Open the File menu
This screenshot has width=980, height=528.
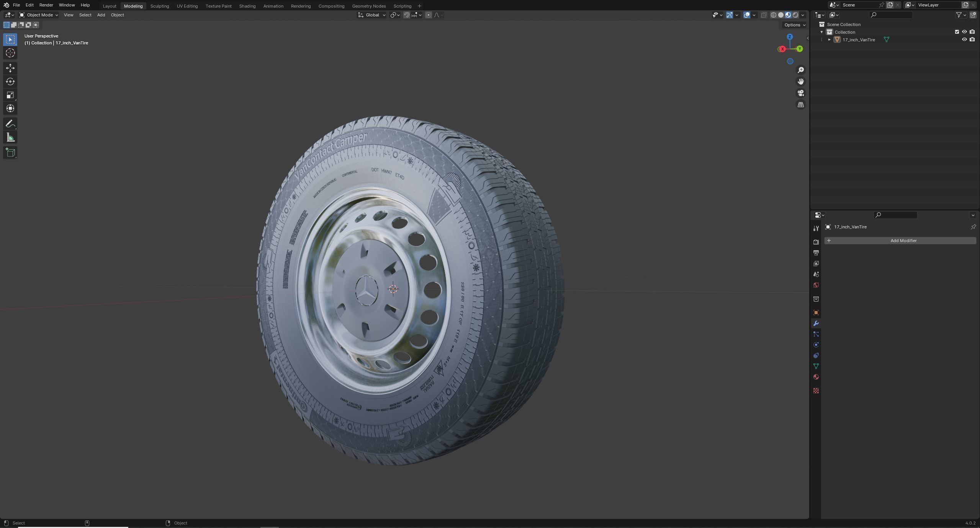16,5
